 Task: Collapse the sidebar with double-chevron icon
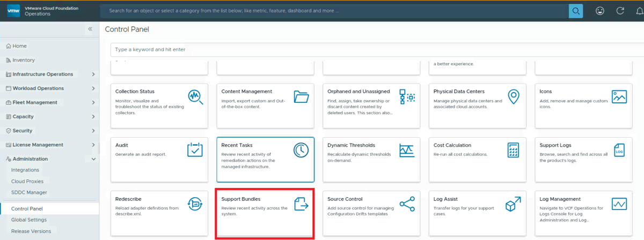90,29
